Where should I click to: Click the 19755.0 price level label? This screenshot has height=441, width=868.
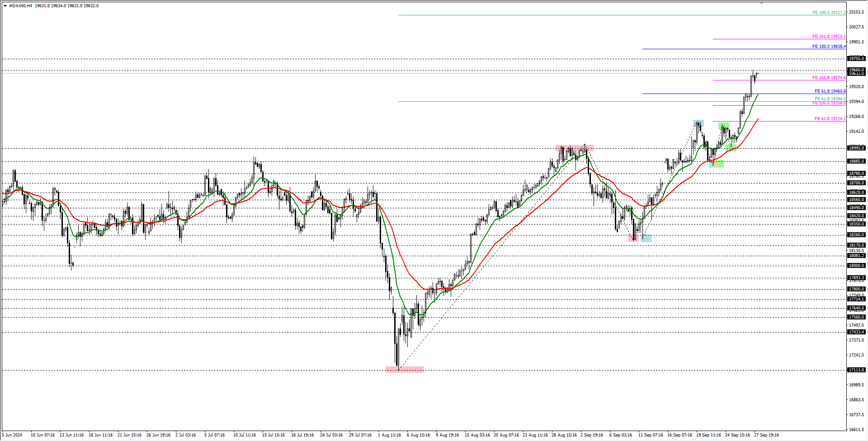(856, 59)
